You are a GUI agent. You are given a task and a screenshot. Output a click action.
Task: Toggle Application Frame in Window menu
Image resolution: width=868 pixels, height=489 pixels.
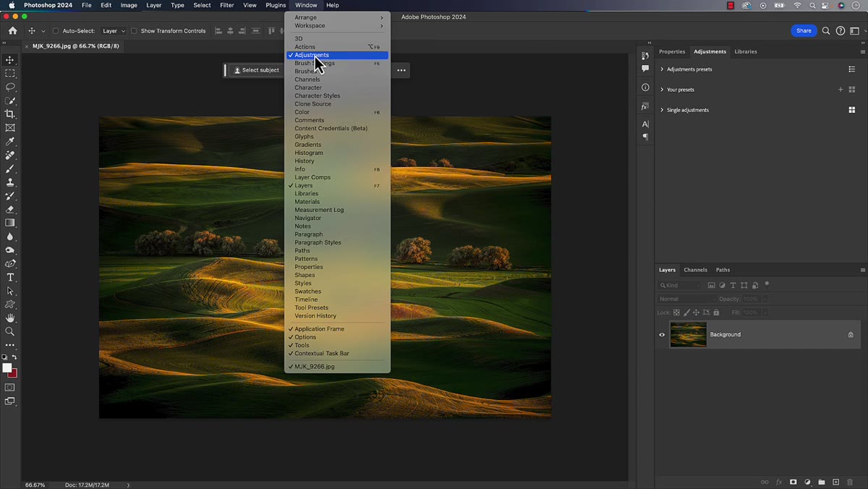pos(337,329)
